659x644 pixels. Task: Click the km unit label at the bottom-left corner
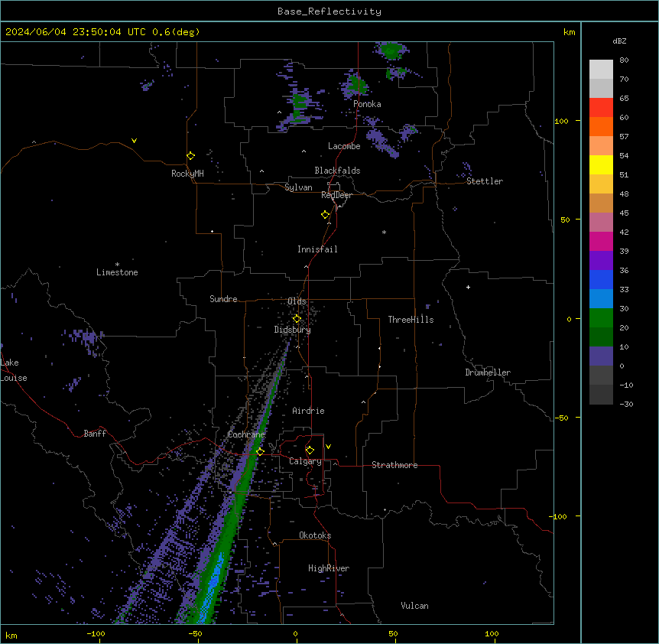(11, 635)
